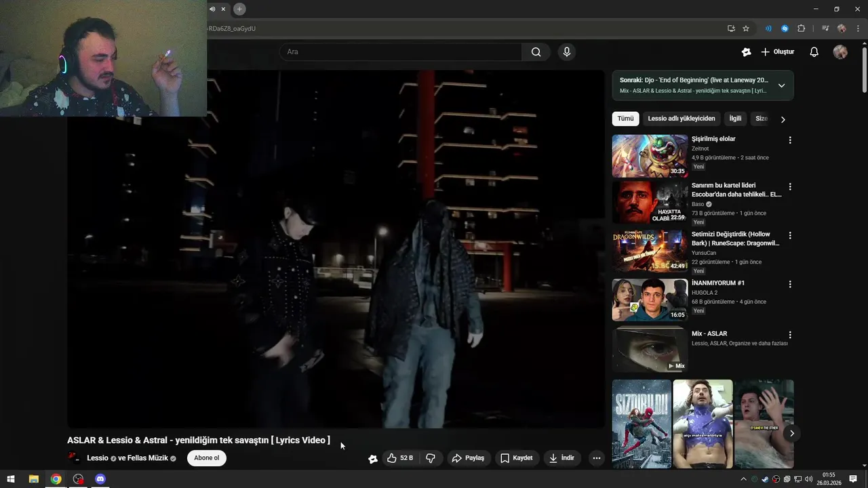The width and height of the screenshot is (868, 488).
Task: Click the Oluştur create button
Action: point(777,52)
